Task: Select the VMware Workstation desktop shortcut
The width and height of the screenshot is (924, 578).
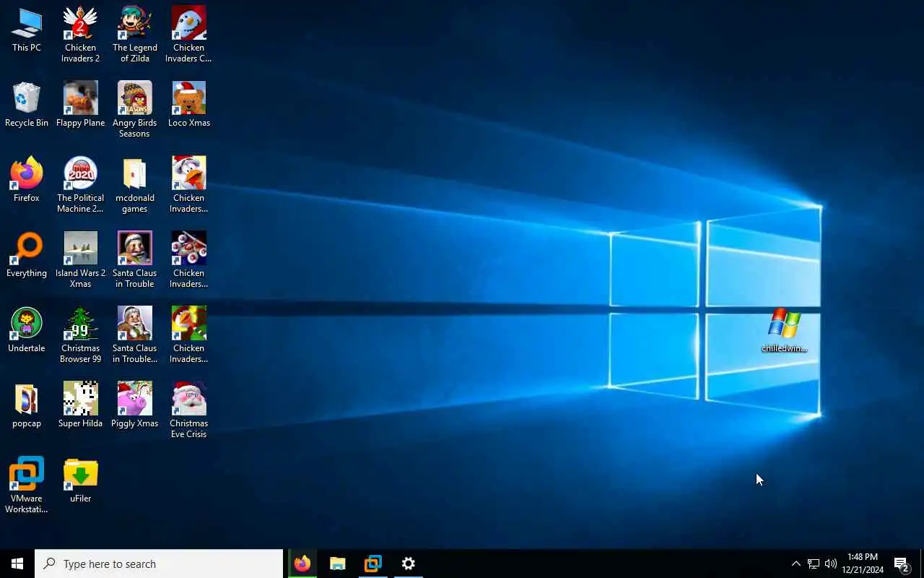Action: (27, 486)
